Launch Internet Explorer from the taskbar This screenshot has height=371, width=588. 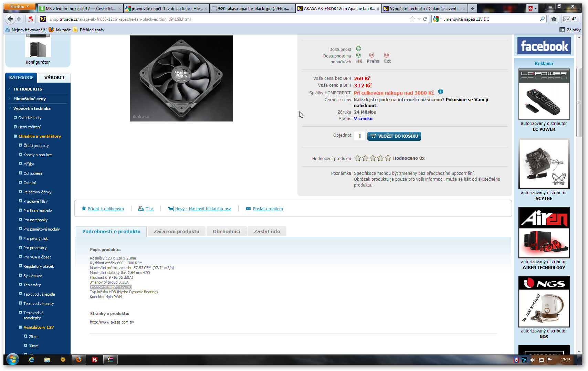[31, 360]
